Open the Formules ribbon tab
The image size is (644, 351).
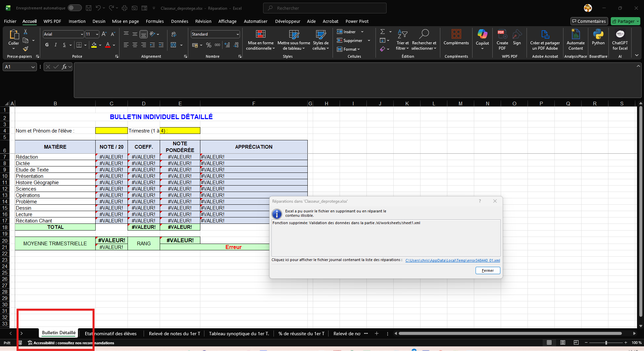[155, 21]
